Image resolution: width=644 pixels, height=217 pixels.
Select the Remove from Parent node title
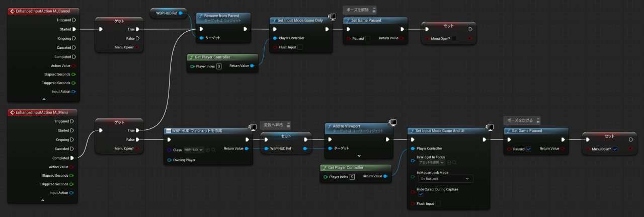pyautogui.click(x=221, y=16)
